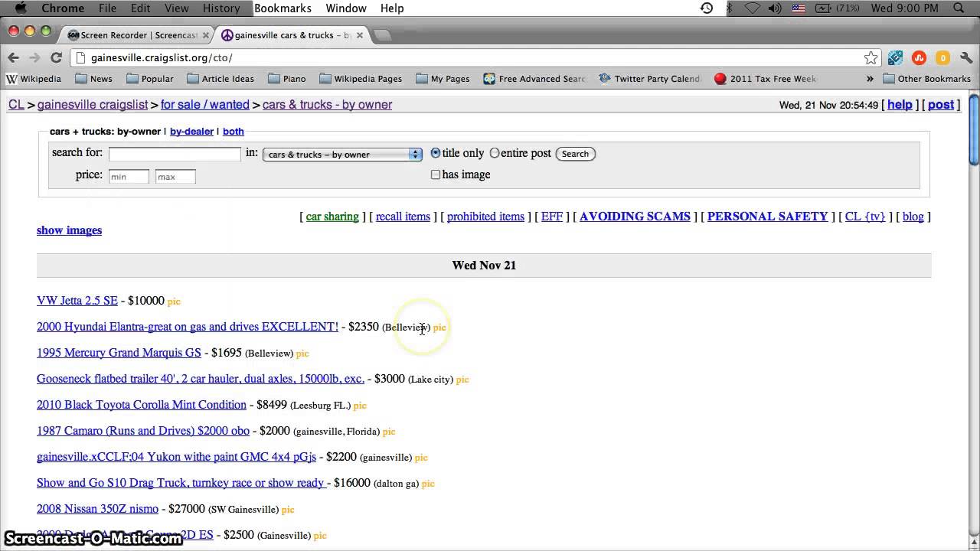Open the Window menu
This screenshot has height=551, width=980.
346,8
